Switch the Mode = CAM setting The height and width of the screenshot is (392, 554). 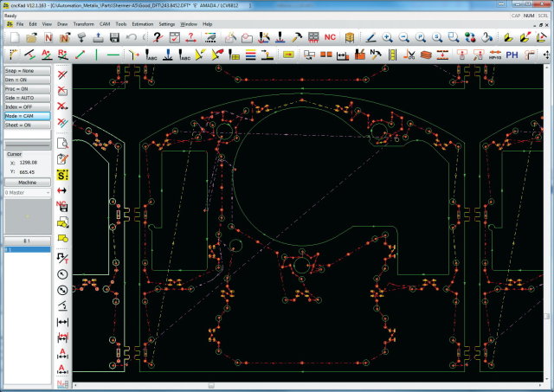pyautogui.click(x=26, y=115)
